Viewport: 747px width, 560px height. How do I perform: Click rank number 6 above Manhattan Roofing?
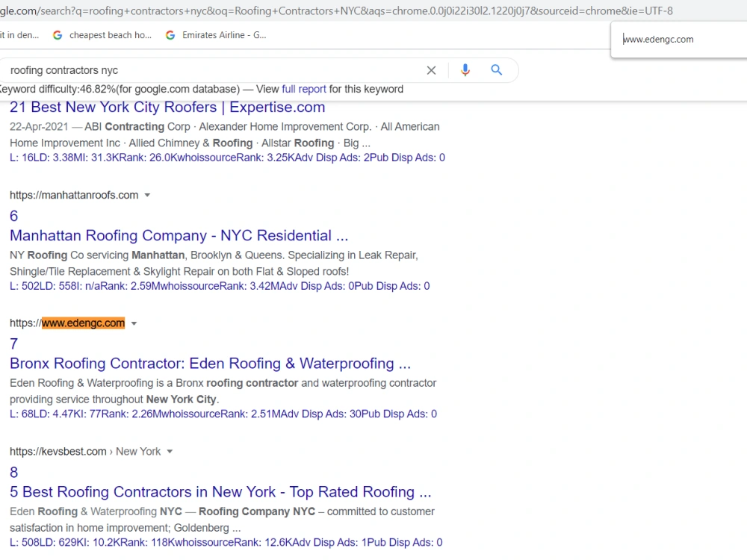pos(13,217)
